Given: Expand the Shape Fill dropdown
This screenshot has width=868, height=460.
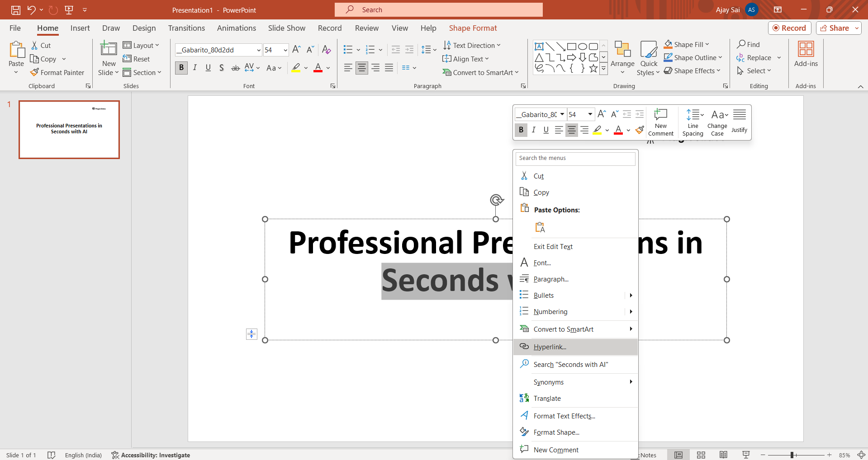Looking at the screenshot, I should coord(707,44).
